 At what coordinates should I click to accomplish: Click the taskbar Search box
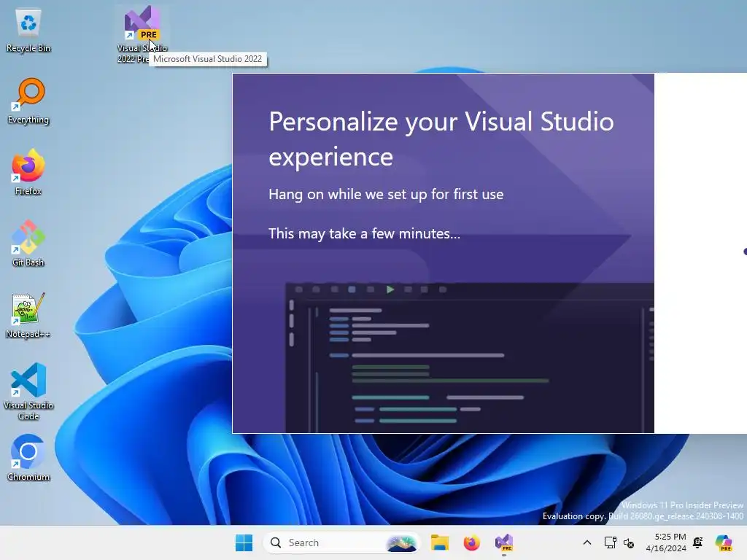click(341, 542)
